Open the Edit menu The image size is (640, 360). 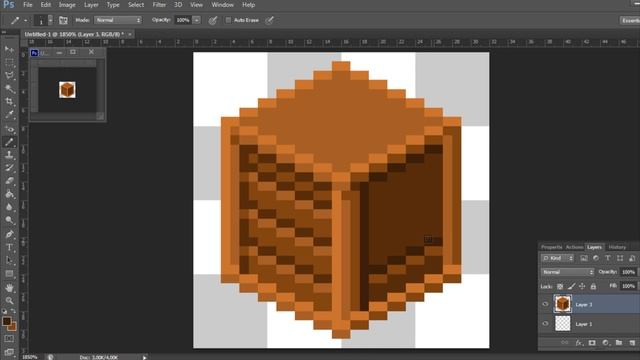pos(46,5)
